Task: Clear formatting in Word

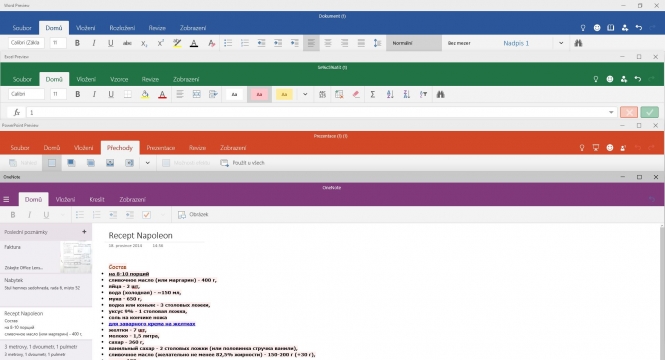Action: pyautogui.click(x=211, y=43)
